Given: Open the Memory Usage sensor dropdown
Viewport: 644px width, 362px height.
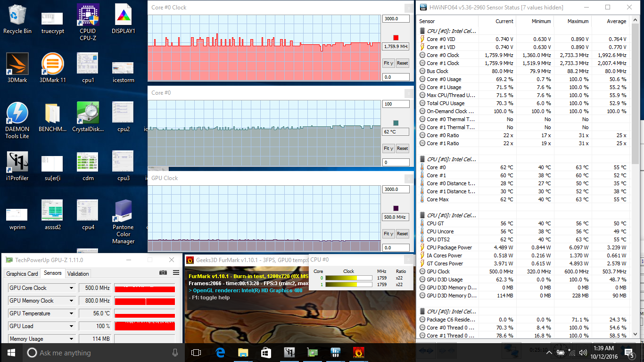Looking at the screenshot, I should tap(72, 339).
